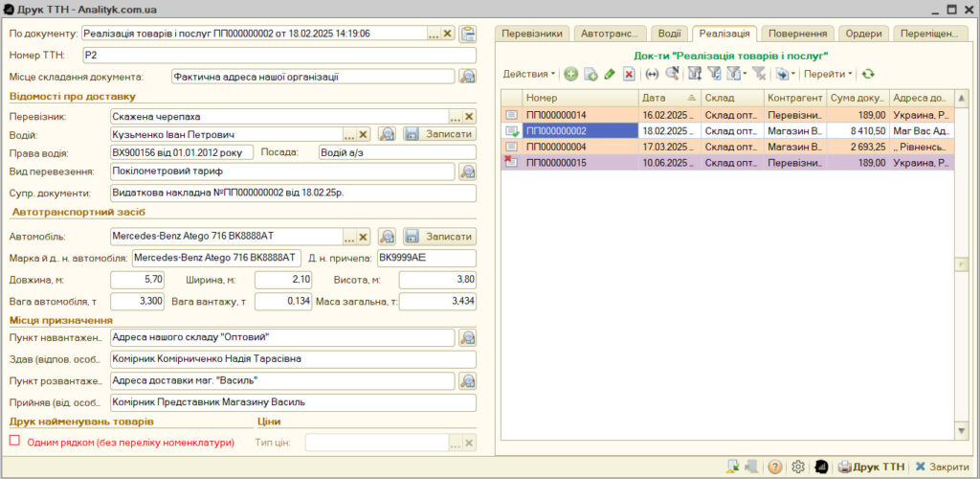
Task: Click the Номер column header
Action: pos(580,98)
